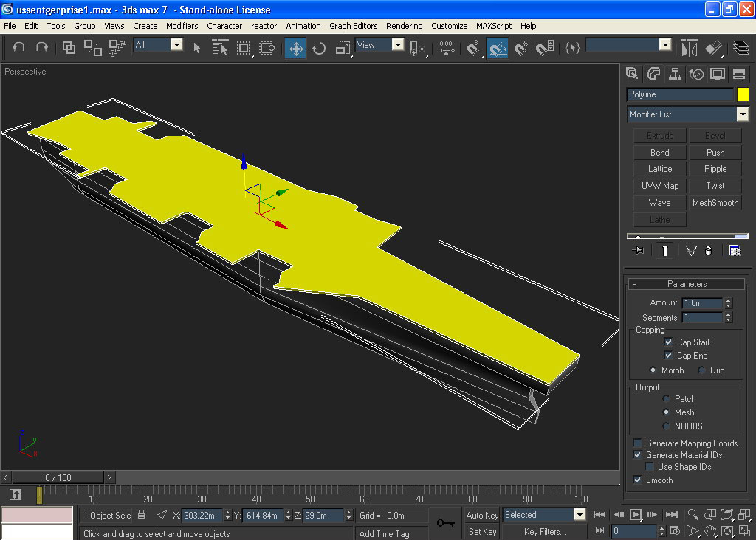This screenshot has height=540, width=756.
Task: Switch to the Motion command panel
Action: pos(696,74)
